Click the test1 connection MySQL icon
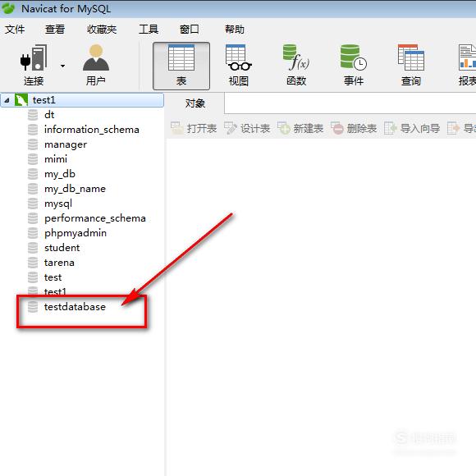The width and height of the screenshot is (476, 476). click(x=21, y=100)
